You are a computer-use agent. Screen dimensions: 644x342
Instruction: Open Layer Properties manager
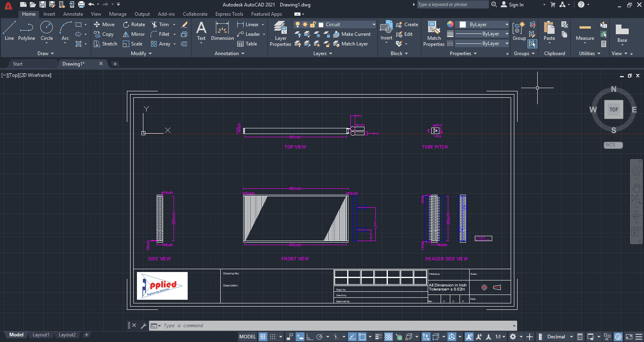point(280,34)
